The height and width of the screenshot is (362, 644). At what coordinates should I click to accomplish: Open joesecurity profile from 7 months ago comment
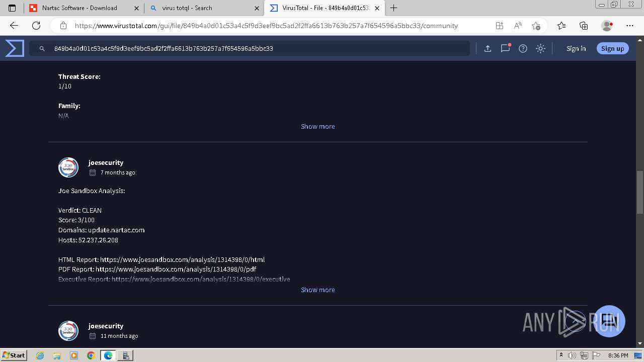[106, 162]
